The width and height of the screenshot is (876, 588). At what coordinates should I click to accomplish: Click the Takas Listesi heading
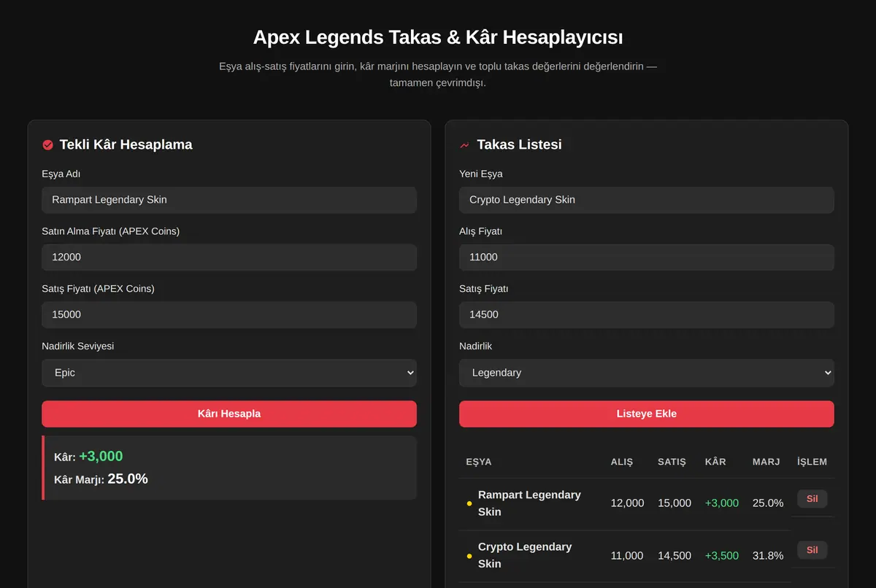click(520, 145)
